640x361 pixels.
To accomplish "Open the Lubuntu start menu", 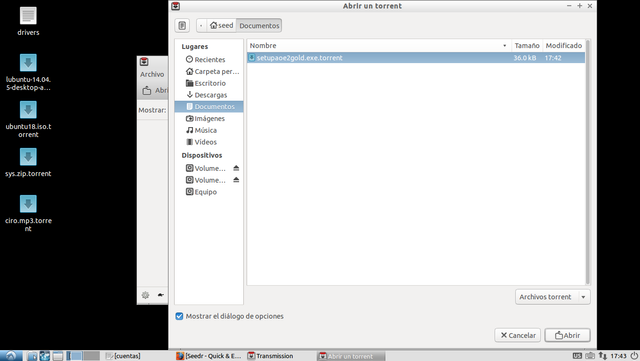I will [x=11, y=356].
